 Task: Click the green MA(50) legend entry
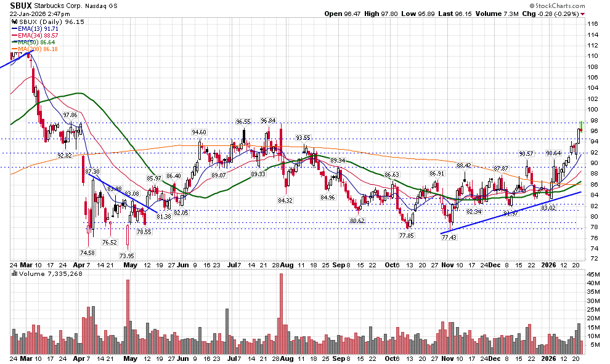point(34,42)
